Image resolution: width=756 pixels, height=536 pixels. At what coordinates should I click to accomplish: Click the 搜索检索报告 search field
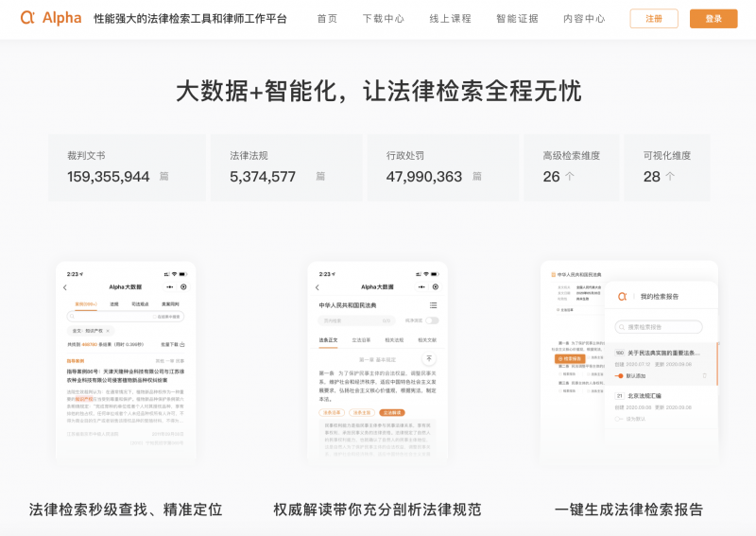660,327
